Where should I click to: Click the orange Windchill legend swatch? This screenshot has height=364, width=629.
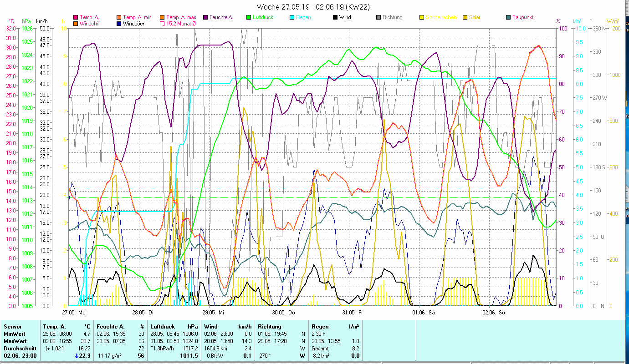[76, 24]
